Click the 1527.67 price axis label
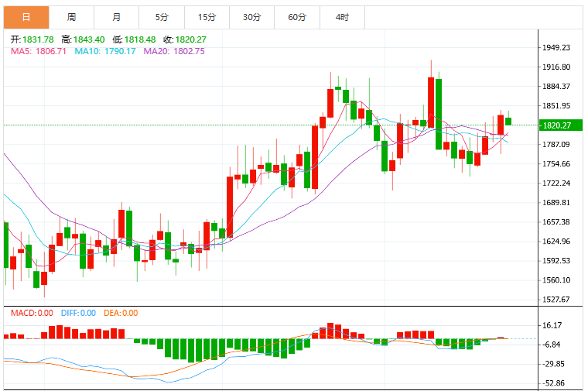 pos(556,300)
